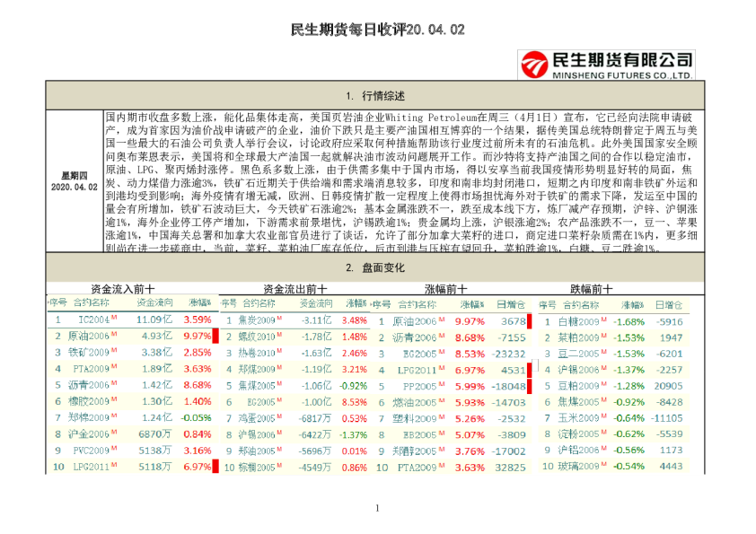
Task: Click the M marker beside 沥青2006 in 涨幅前十
Action: tap(441, 337)
